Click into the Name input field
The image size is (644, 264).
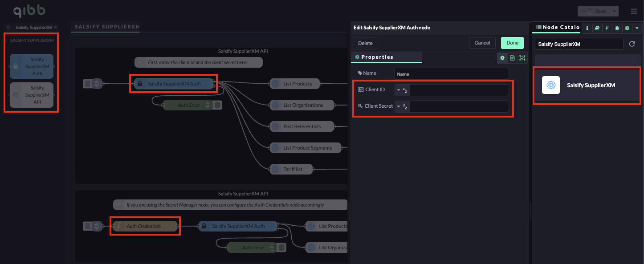[451, 74]
